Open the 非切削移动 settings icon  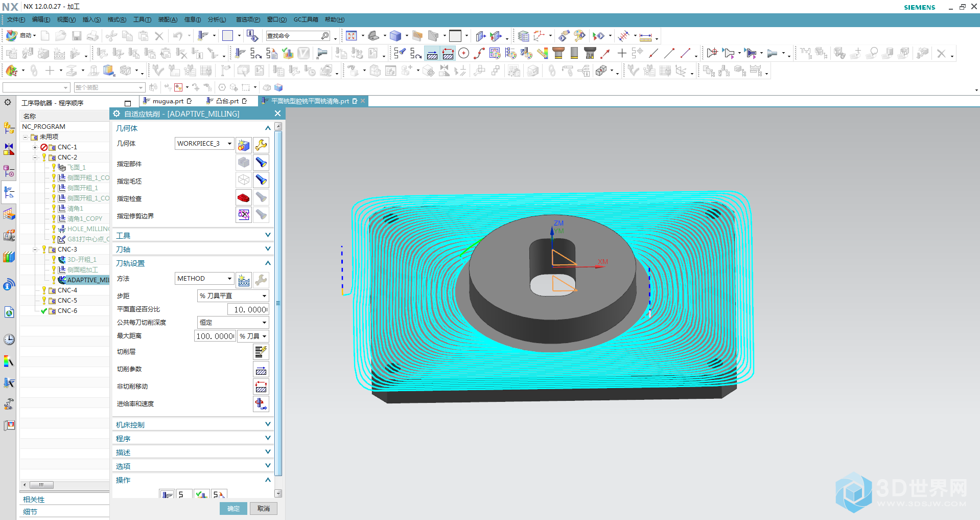261,387
